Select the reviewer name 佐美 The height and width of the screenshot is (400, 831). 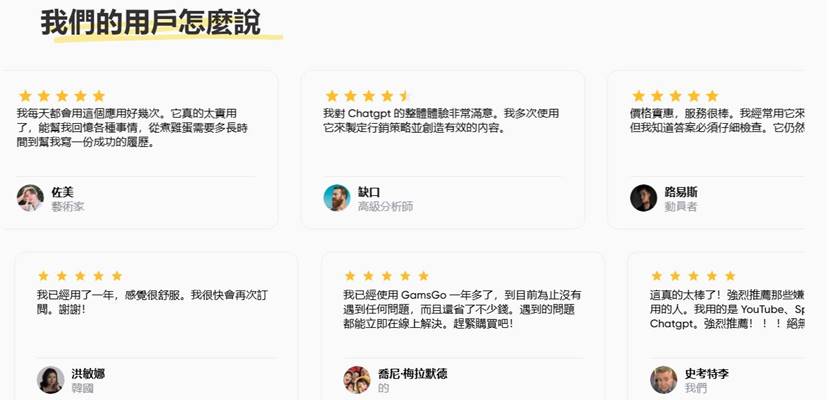tap(62, 192)
